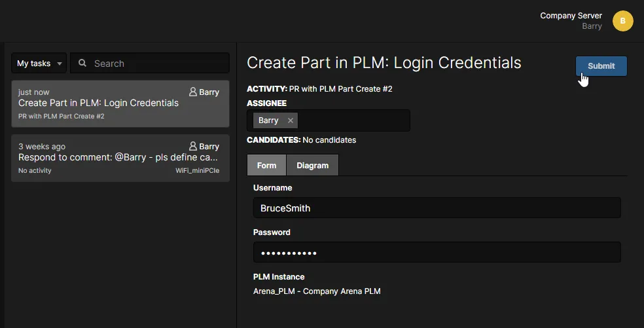Click the Username input field
Viewport: 644px width, 328px height.
[437, 208]
